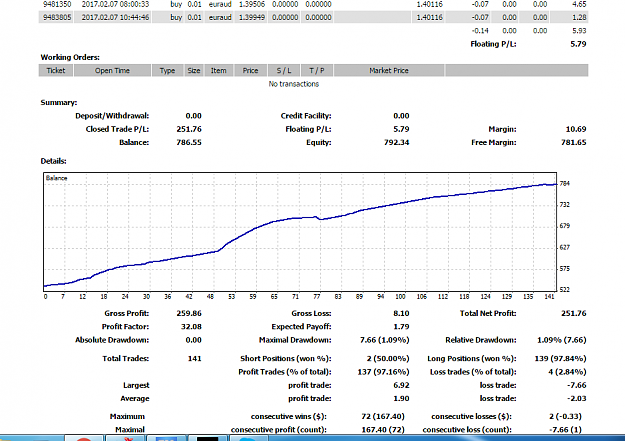625x441 pixels.
Task: Select the Relative Drawdown value 1.09% (7.66)
Action: pyautogui.click(x=562, y=340)
